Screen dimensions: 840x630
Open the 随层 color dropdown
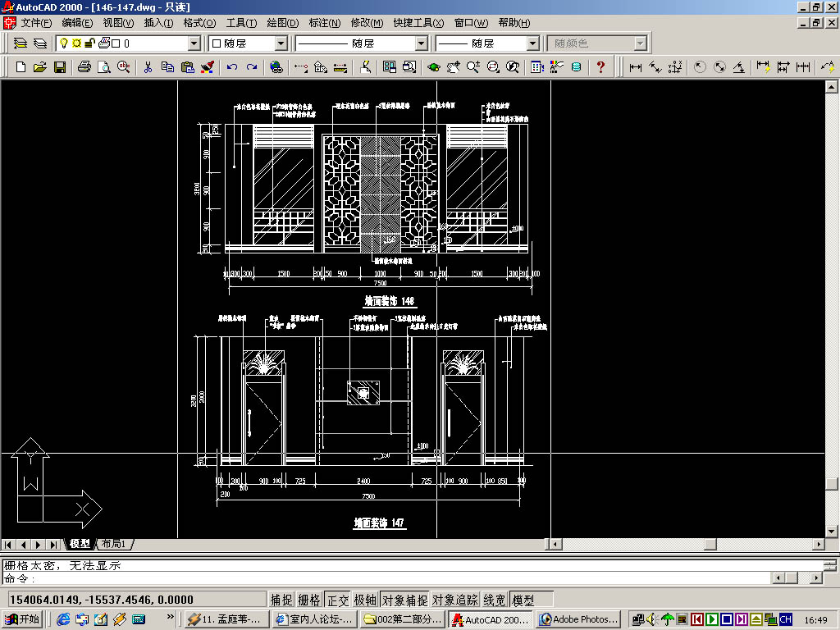281,43
